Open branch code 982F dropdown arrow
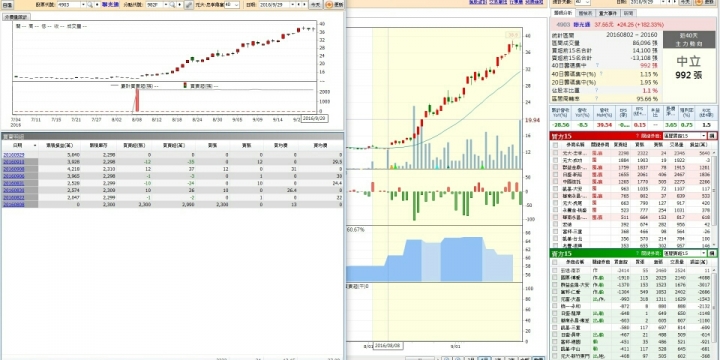The height and width of the screenshot is (360, 720). pyautogui.click(x=165, y=5)
